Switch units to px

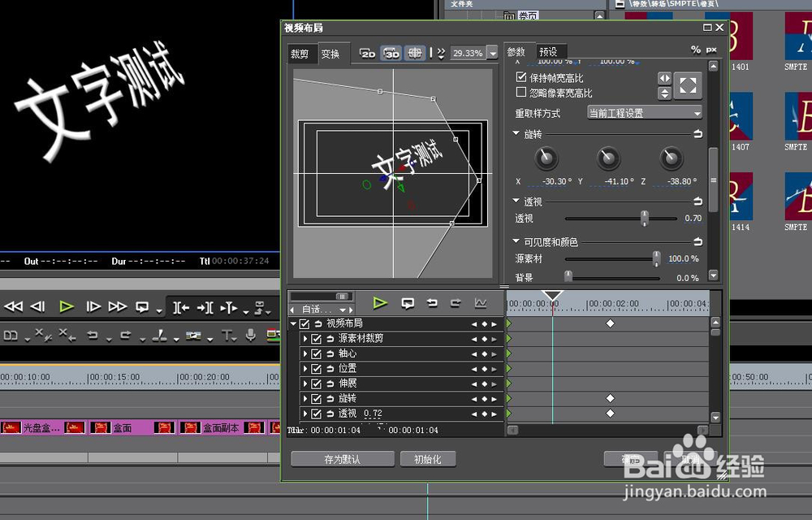711,50
